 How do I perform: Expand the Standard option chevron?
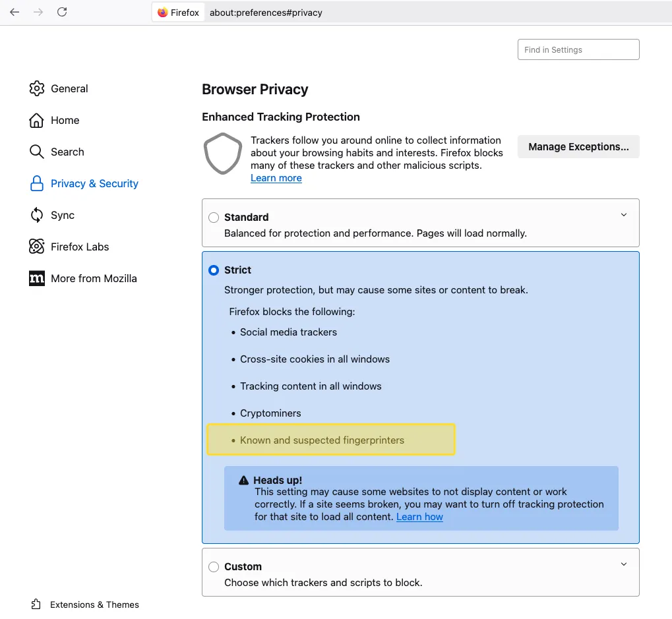click(624, 215)
